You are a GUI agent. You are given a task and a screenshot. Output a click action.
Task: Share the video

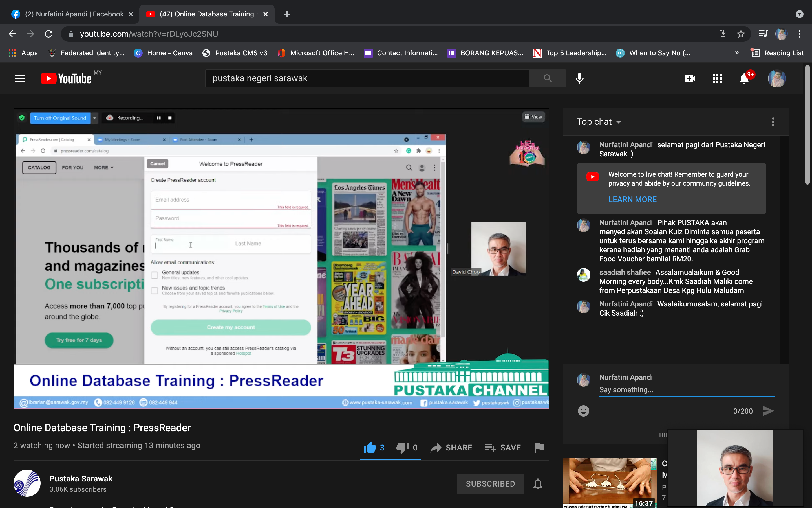(451, 448)
